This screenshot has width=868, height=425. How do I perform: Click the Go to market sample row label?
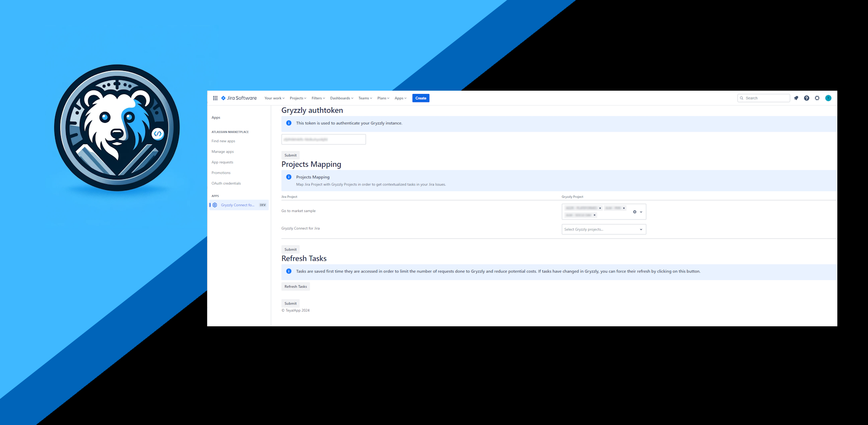click(299, 211)
